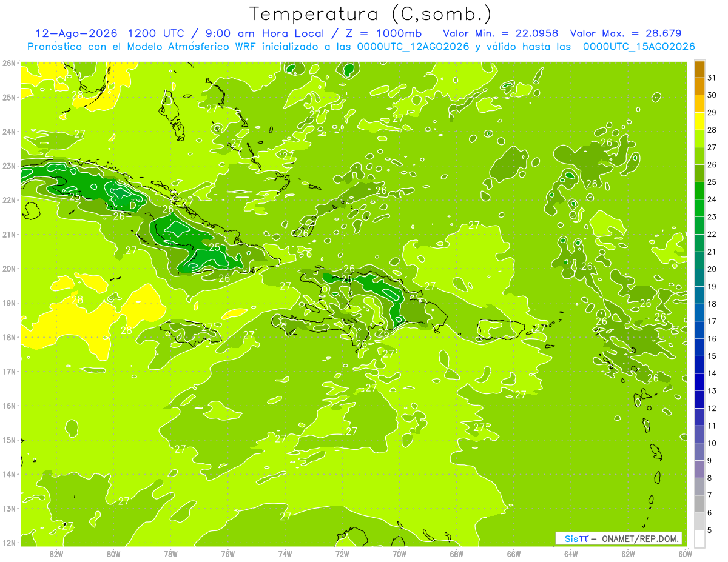Click the legend scale value "8"
Image resolution: width=728 pixels, height=562 pixels.
709,478
